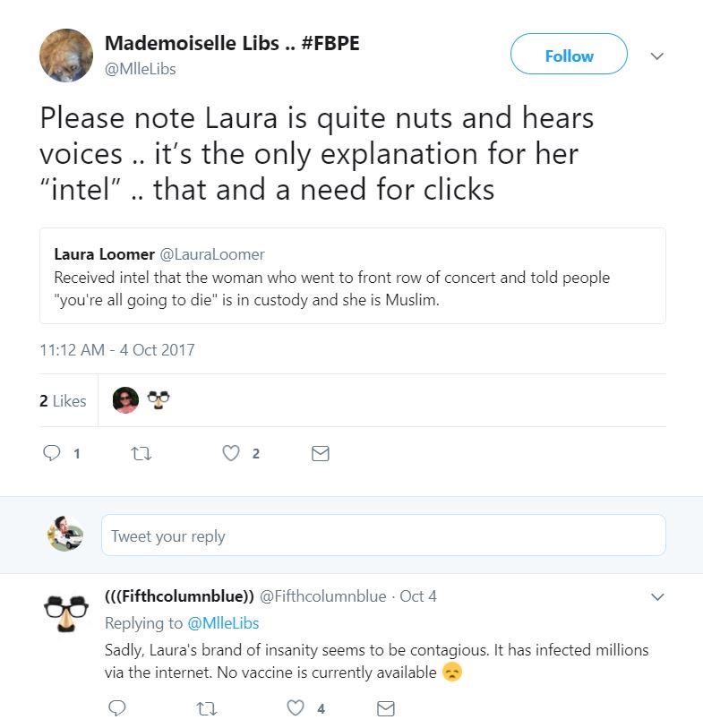View first liker's avatar in likes row
Screen dimensions: 703x728
click(x=125, y=400)
